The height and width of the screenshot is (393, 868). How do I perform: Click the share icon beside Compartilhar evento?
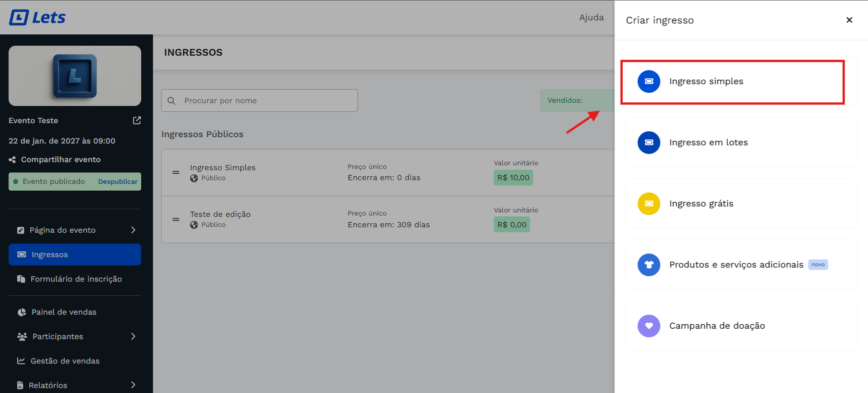pos(12,160)
